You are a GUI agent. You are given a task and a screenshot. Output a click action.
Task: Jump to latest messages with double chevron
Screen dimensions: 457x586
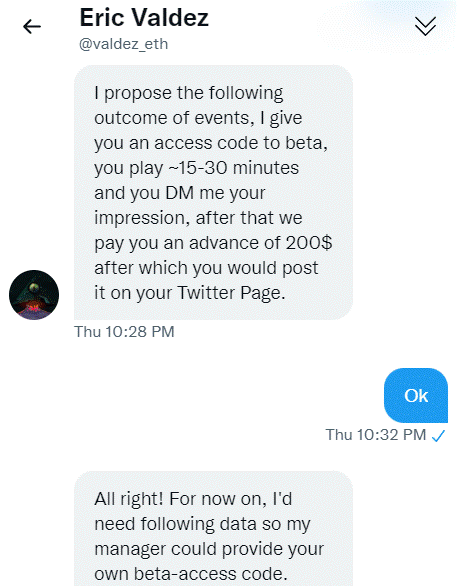click(x=425, y=26)
